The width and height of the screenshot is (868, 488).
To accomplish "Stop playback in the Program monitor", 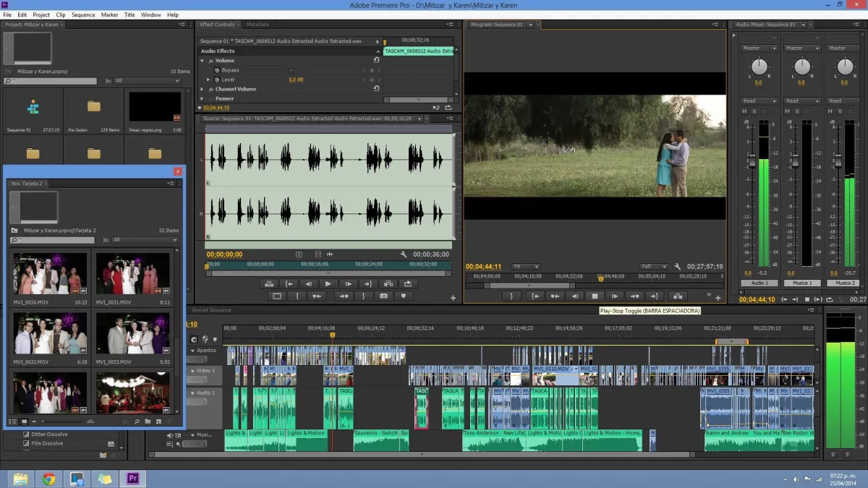I will tap(595, 296).
